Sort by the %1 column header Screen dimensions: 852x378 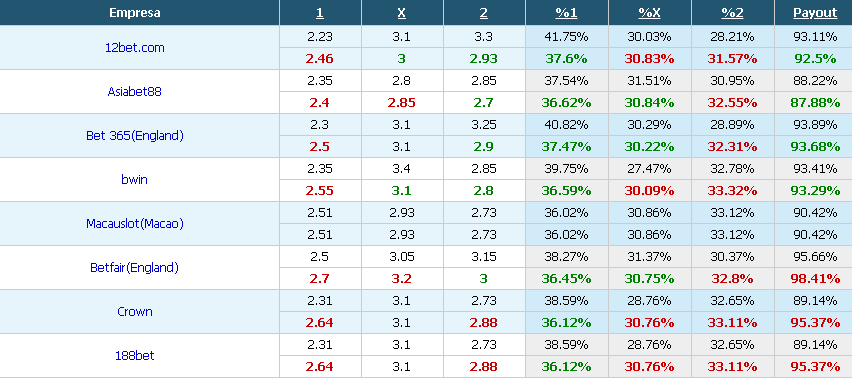click(566, 13)
